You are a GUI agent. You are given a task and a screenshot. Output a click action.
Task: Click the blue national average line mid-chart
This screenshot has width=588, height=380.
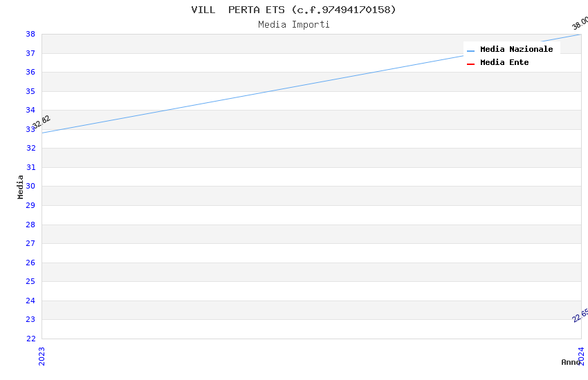pos(311,84)
